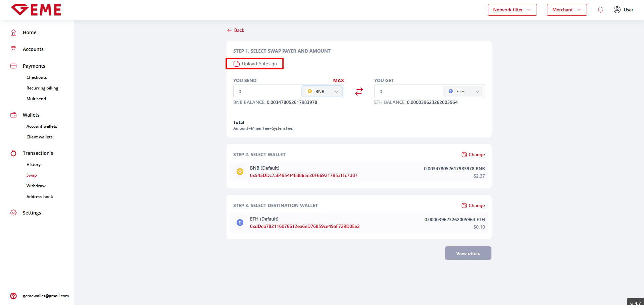Click the help question mark icon
The width and height of the screenshot is (644, 305).
pos(13,296)
